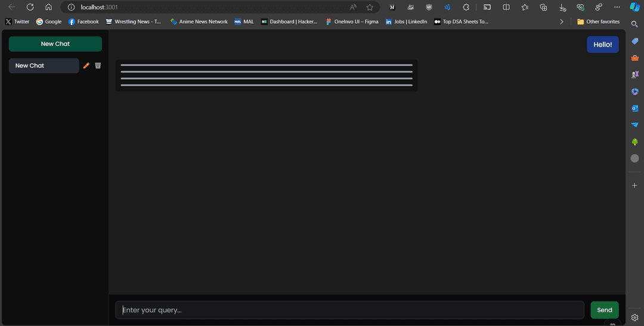The image size is (644, 326).
Task: Open the Outlook icon in the Edge sidebar
Action: click(x=634, y=108)
